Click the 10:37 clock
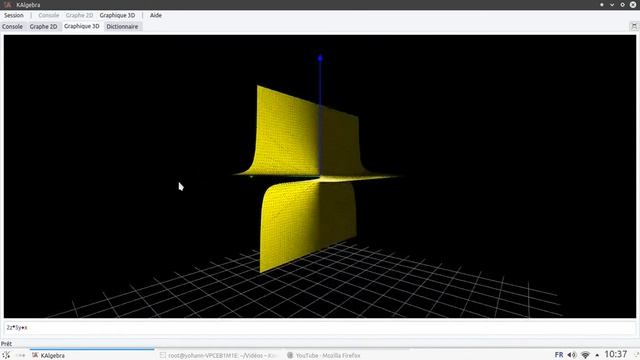Image resolution: width=640 pixels, height=360 pixels. click(x=616, y=354)
